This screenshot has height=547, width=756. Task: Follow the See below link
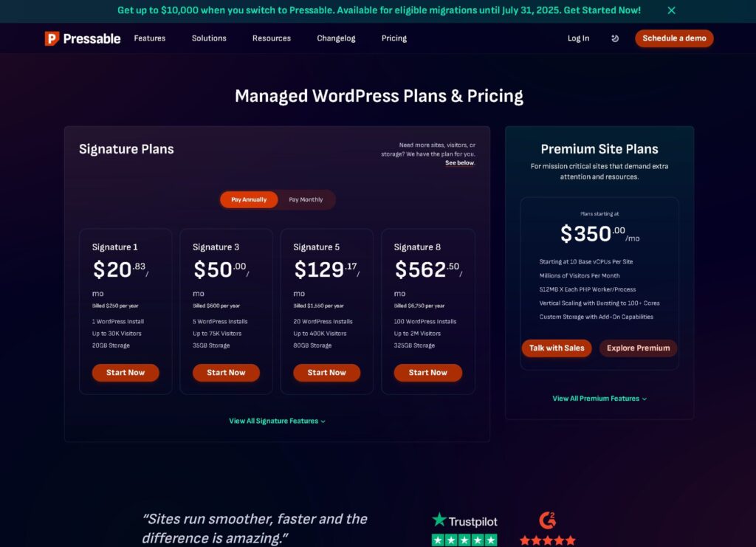[x=460, y=163]
